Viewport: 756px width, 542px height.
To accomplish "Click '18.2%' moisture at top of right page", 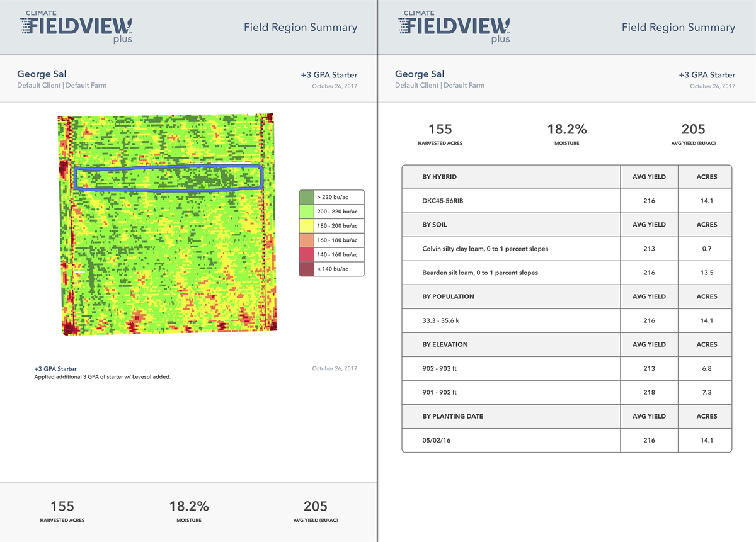I will click(x=567, y=129).
